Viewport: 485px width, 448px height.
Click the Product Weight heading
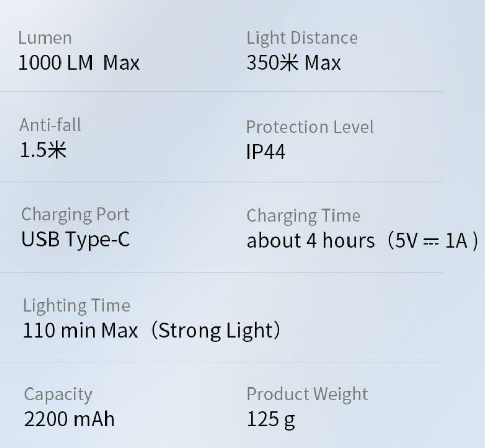coord(307,395)
